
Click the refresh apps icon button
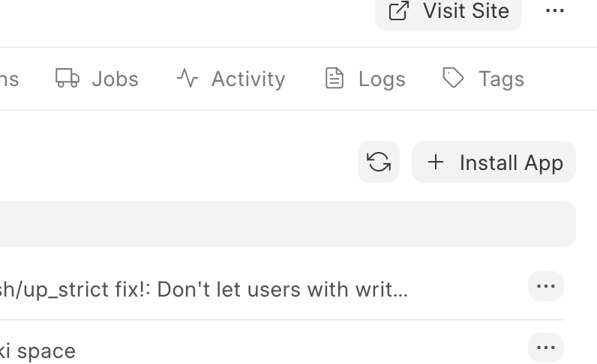click(379, 162)
